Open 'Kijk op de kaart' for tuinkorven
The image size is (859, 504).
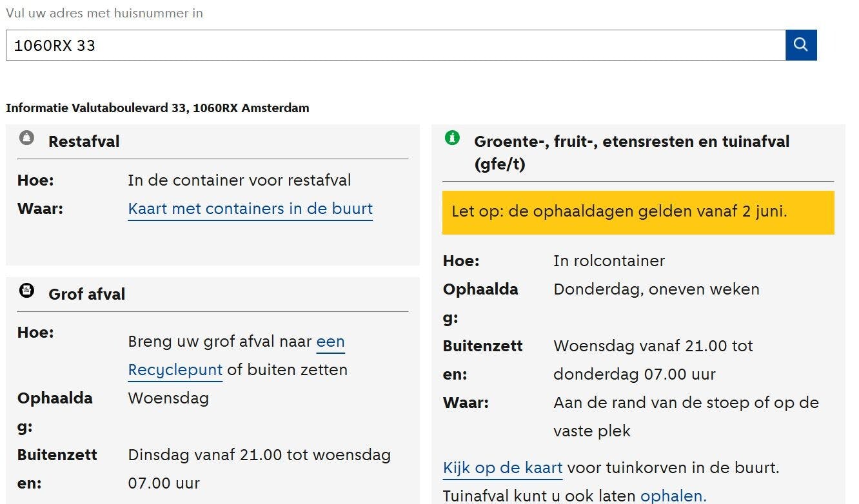[502, 467]
